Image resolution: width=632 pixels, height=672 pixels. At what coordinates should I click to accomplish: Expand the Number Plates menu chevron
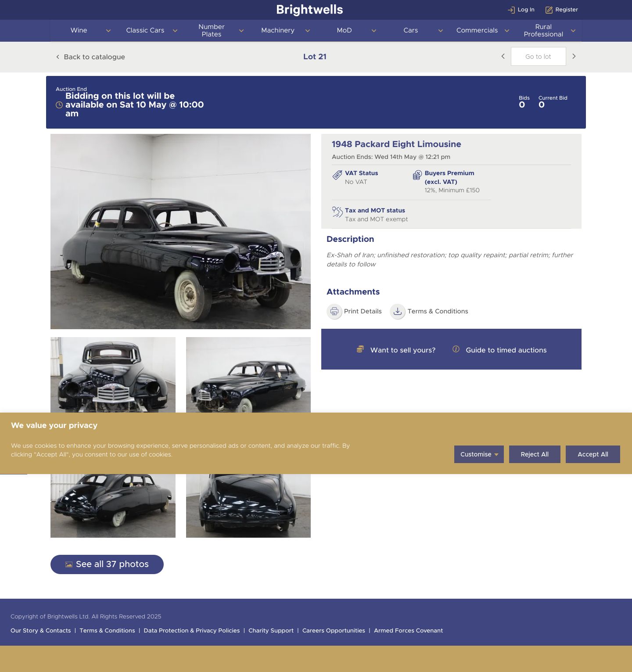coord(241,31)
